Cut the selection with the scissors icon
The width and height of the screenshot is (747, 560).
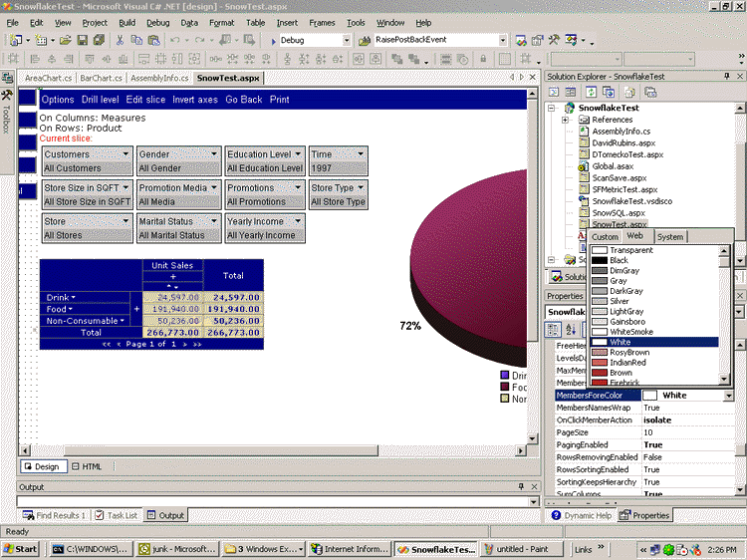click(121, 41)
